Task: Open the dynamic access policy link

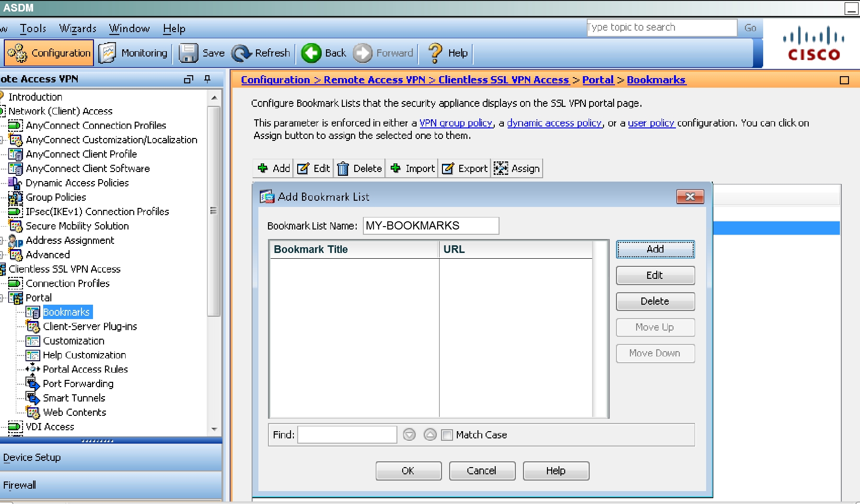Action: [x=554, y=123]
